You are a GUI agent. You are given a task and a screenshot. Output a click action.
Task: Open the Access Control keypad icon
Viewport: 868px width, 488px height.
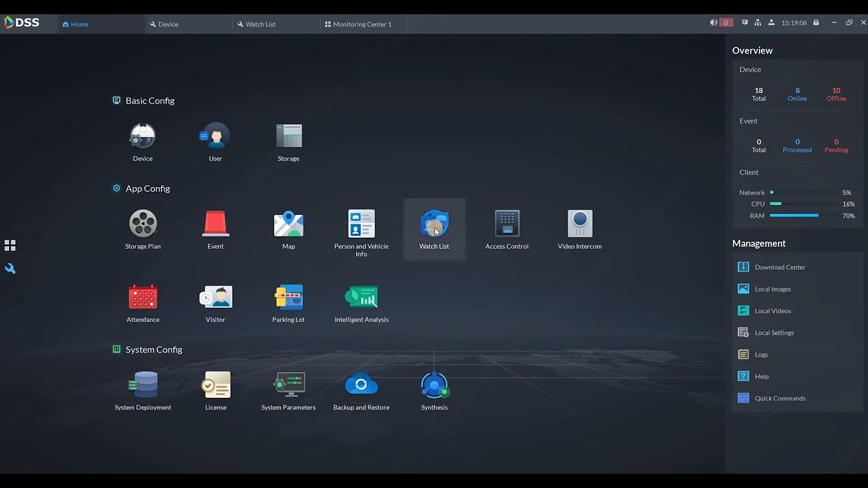507,224
